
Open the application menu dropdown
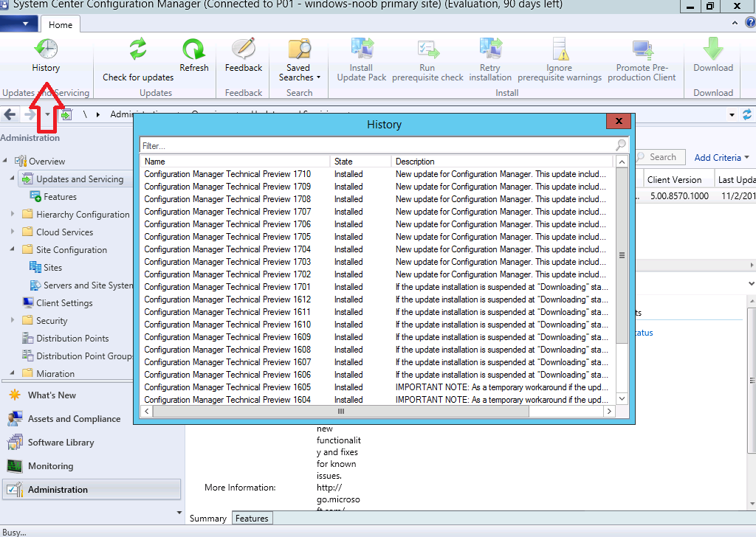18,23
